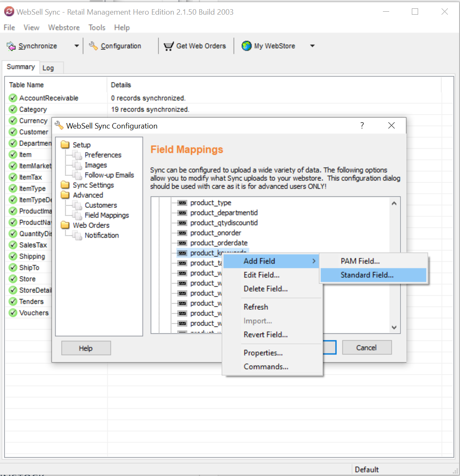Open the File menu
The image size is (460, 476).
[x=9, y=27]
